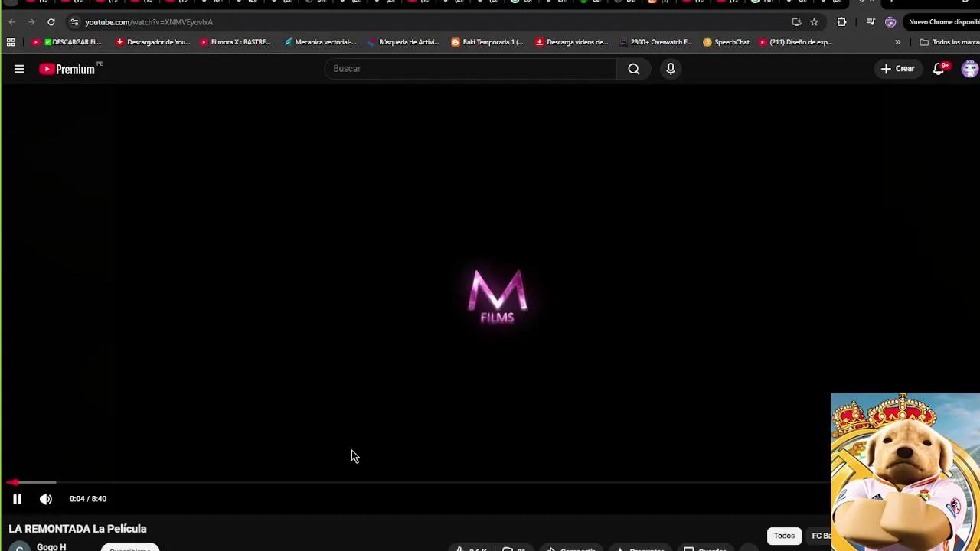
Task: Start voice search with the microphone
Action: point(671,69)
